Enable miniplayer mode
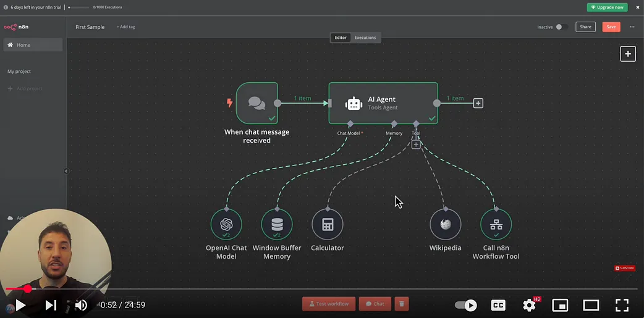 point(560,305)
